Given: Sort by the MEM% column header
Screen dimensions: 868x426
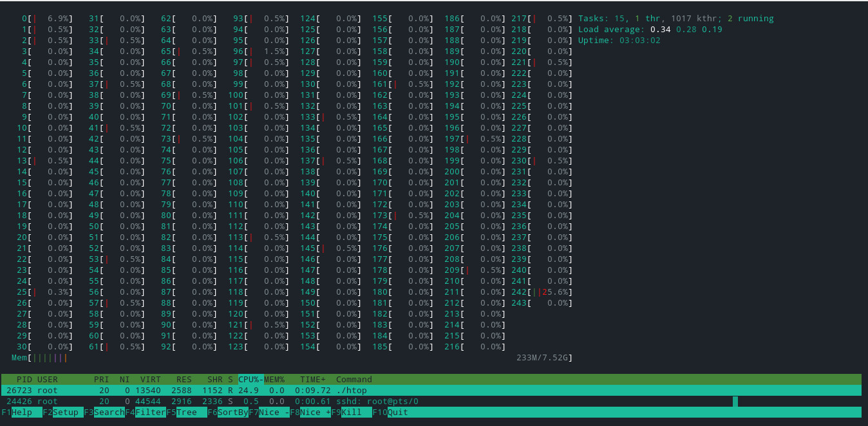Looking at the screenshot, I should click(274, 380).
